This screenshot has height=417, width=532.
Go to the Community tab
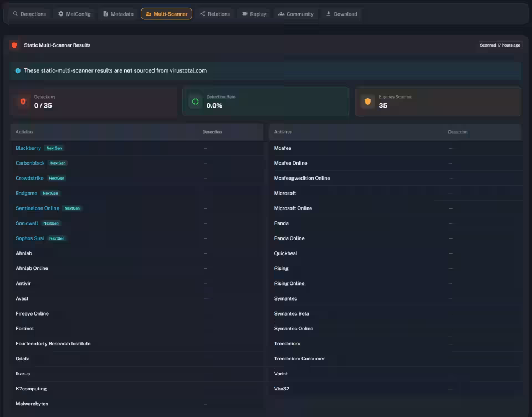pos(296,14)
